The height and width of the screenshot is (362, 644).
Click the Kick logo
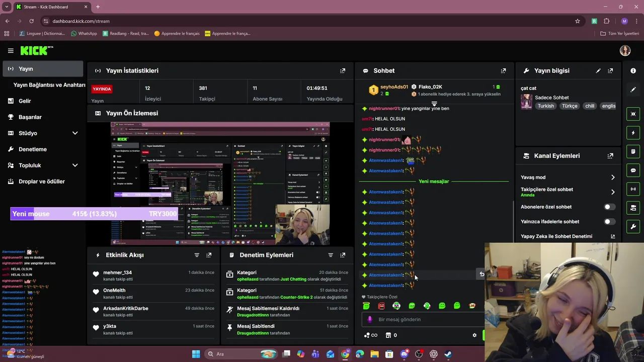click(36, 50)
